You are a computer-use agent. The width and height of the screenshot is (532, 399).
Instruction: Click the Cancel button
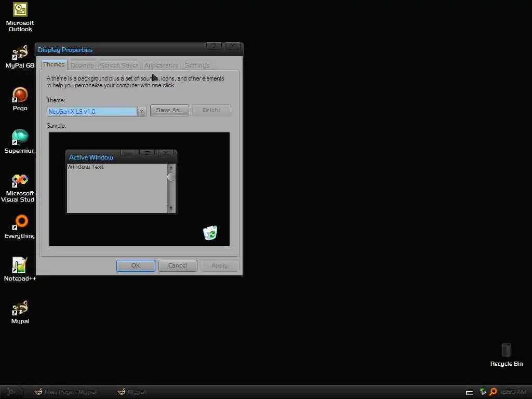coord(178,265)
